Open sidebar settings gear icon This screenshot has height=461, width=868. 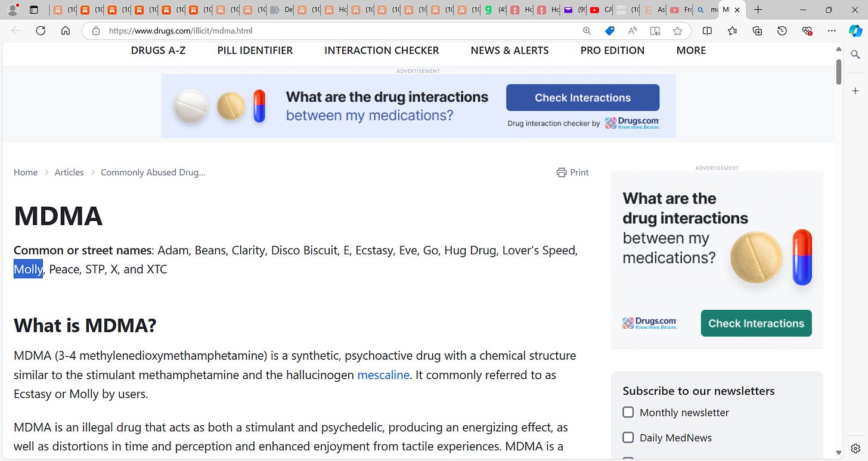tap(855, 448)
